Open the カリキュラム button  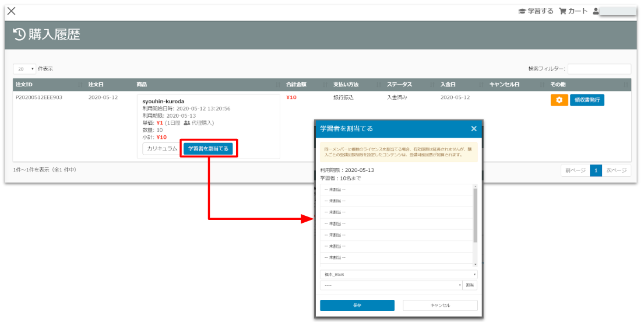(161, 149)
